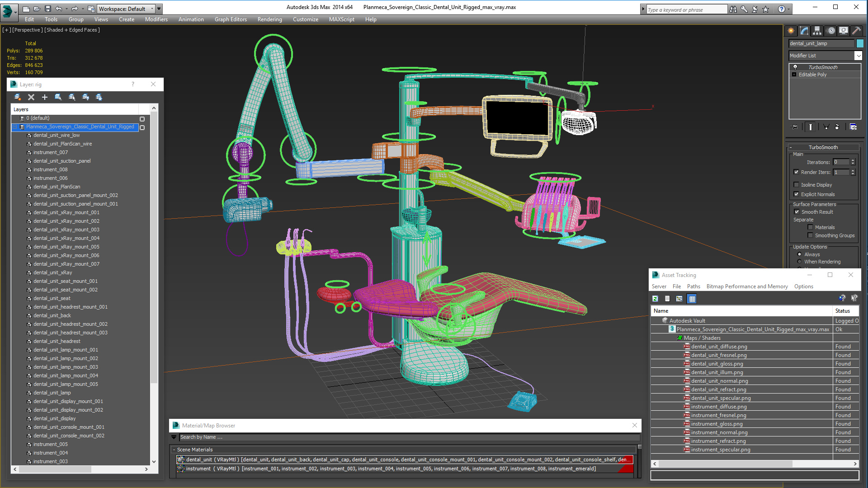Open a file via the folder icon
The height and width of the screenshot is (488, 868).
(37, 9)
